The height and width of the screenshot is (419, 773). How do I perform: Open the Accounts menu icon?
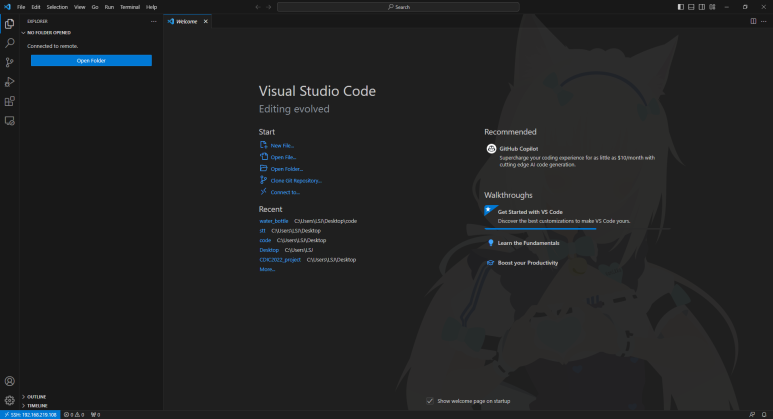pos(9,381)
